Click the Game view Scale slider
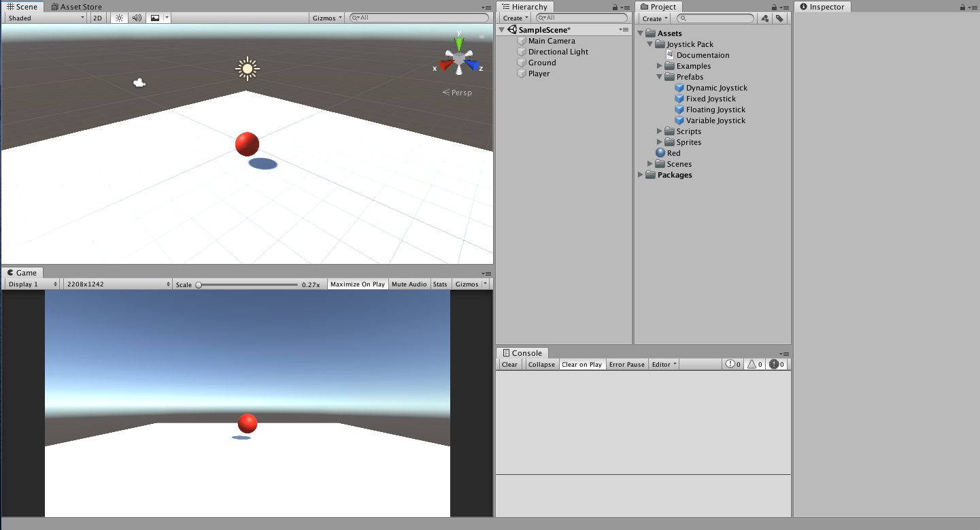The width and height of the screenshot is (980, 530). [x=199, y=284]
